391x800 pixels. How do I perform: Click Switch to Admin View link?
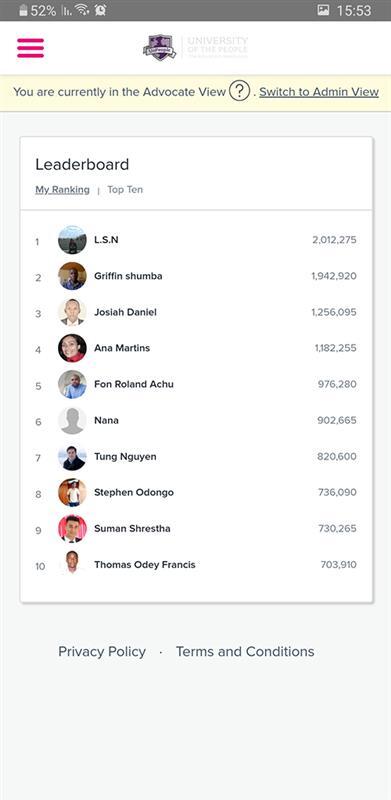point(319,92)
